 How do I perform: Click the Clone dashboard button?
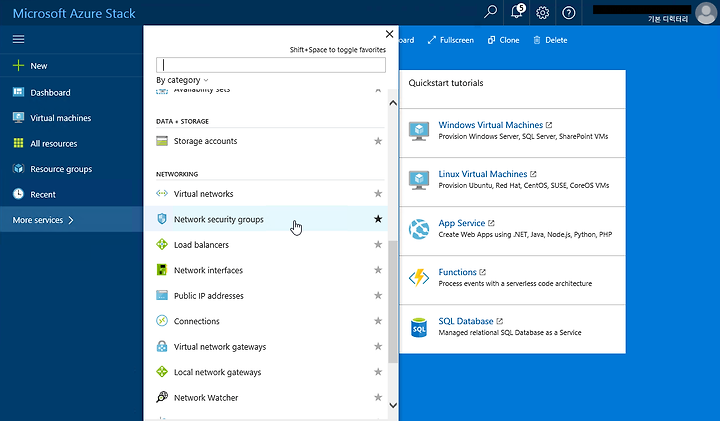pos(503,40)
